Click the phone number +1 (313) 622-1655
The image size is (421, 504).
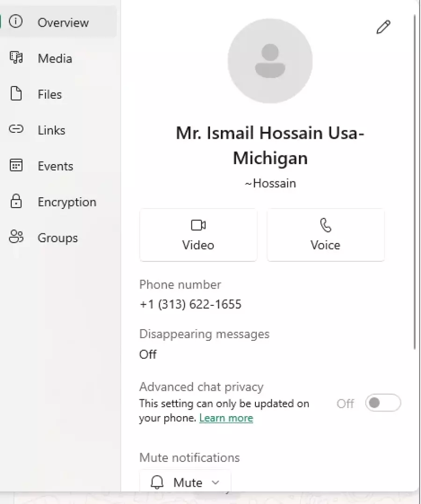click(190, 305)
